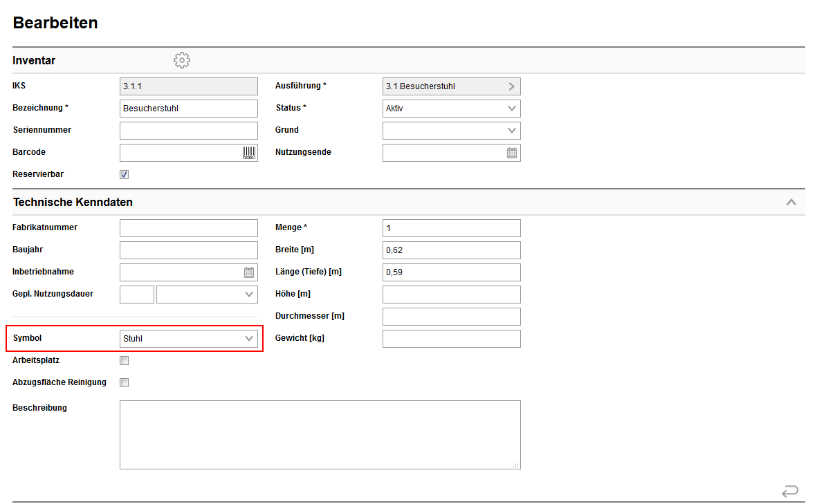Viewport: 817px width, 504px height.
Task: Open the Symbol dropdown showing Stuhl
Action: click(x=188, y=339)
